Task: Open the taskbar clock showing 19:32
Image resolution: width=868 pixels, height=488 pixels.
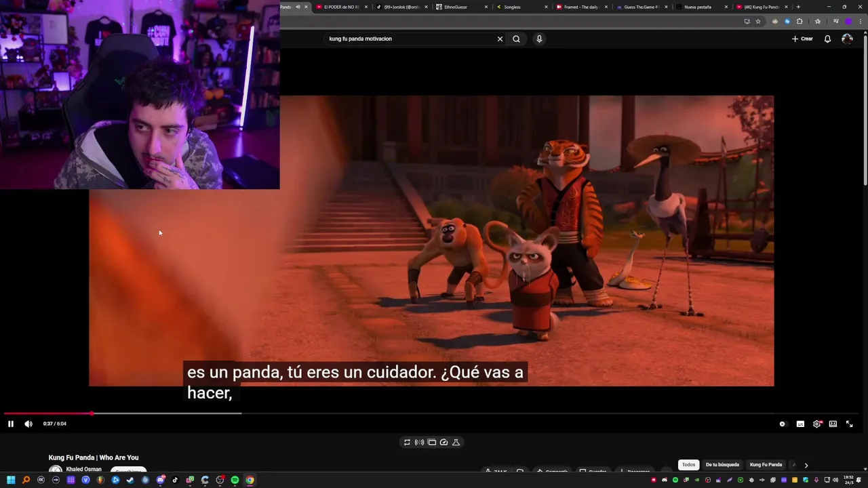Action: [848, 480]
